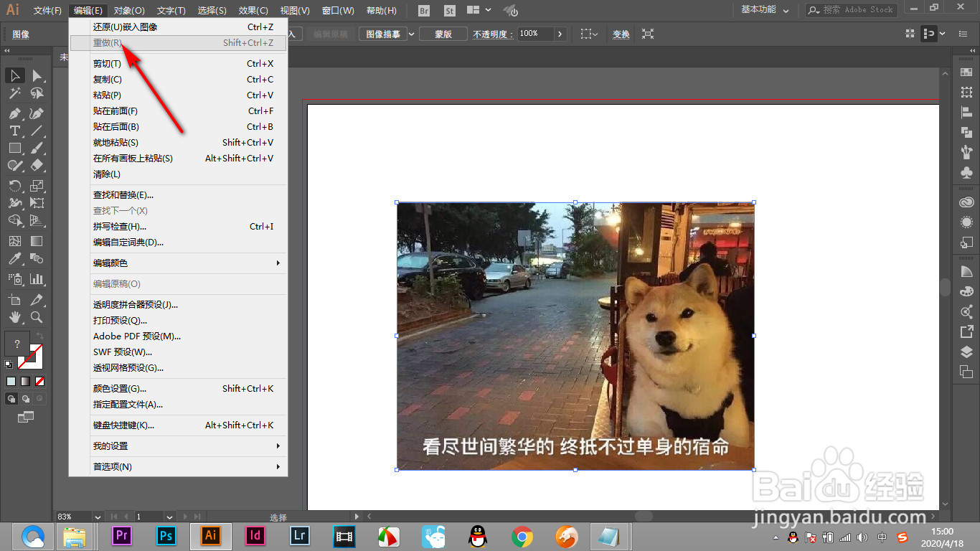Open the zoom level 83% dropdown

pyautogui.click(x=98, y=517)
